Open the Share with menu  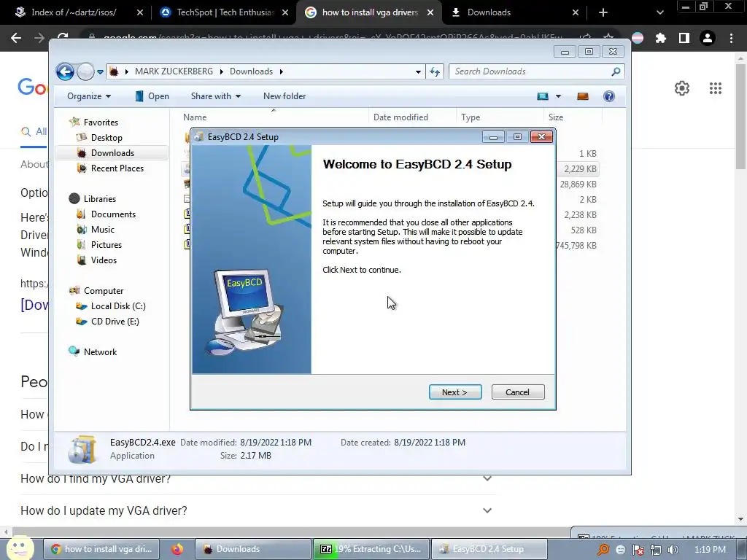click(x=216, y=96)
